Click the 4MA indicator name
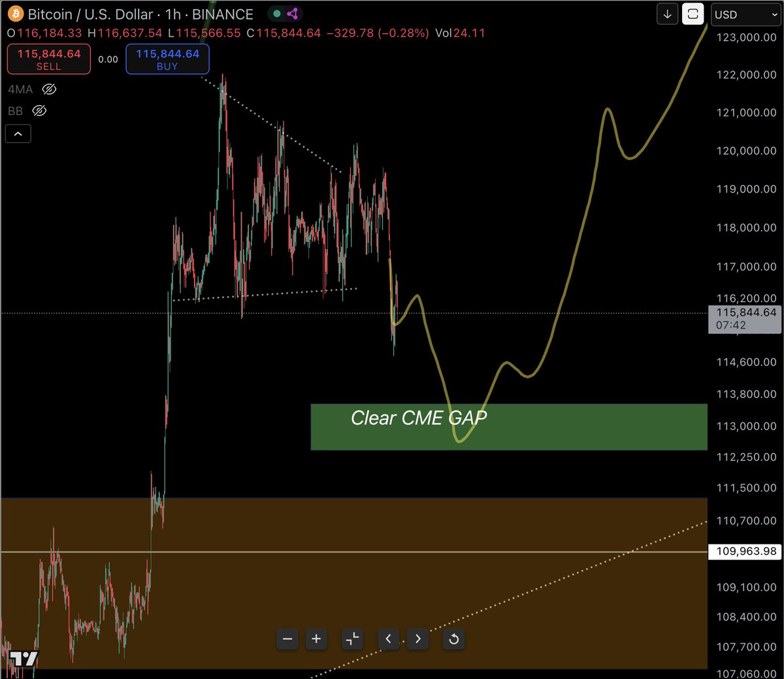 pyautogui.click(x=20, y=90)
